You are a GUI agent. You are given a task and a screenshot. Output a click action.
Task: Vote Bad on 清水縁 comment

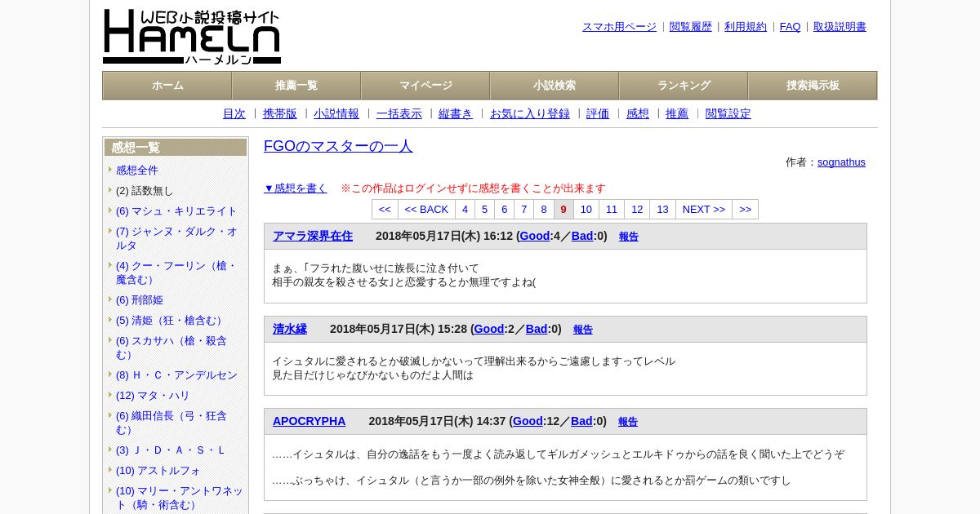[x=537, y=329]
